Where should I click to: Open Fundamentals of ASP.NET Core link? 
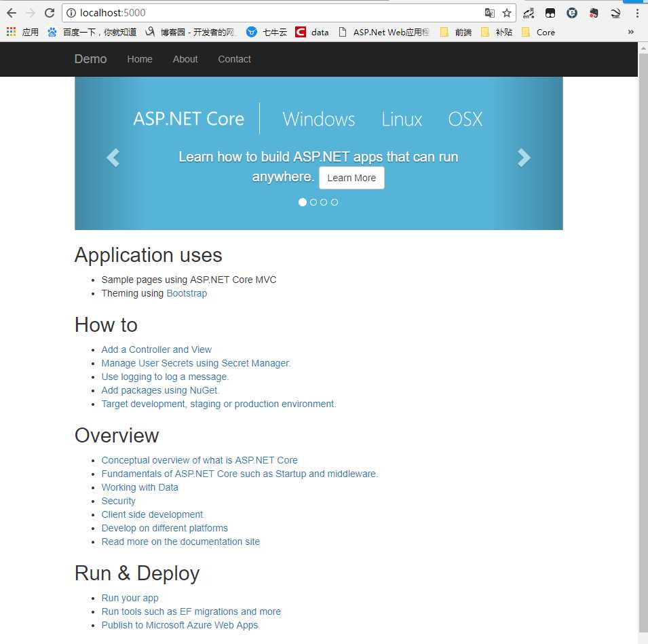(x=240, y=474)
